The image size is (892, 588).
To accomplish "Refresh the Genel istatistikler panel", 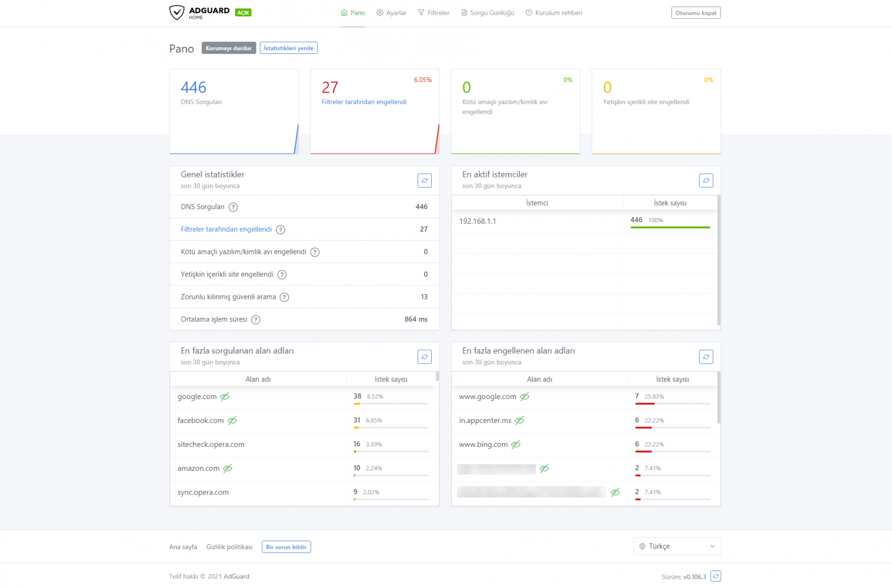I will click(x=424, y=181).
